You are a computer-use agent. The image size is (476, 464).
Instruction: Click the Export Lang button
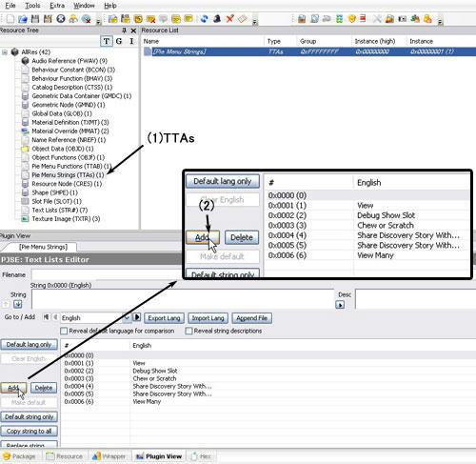(x=164, y=318)
